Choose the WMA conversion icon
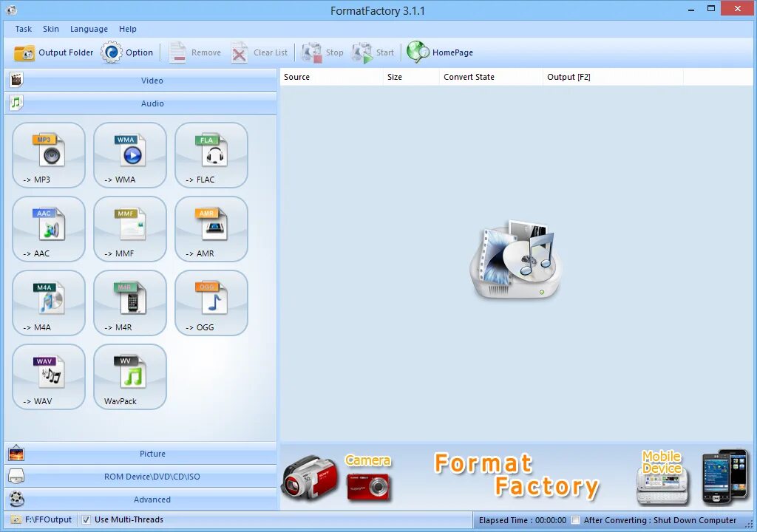 (130, 155)
